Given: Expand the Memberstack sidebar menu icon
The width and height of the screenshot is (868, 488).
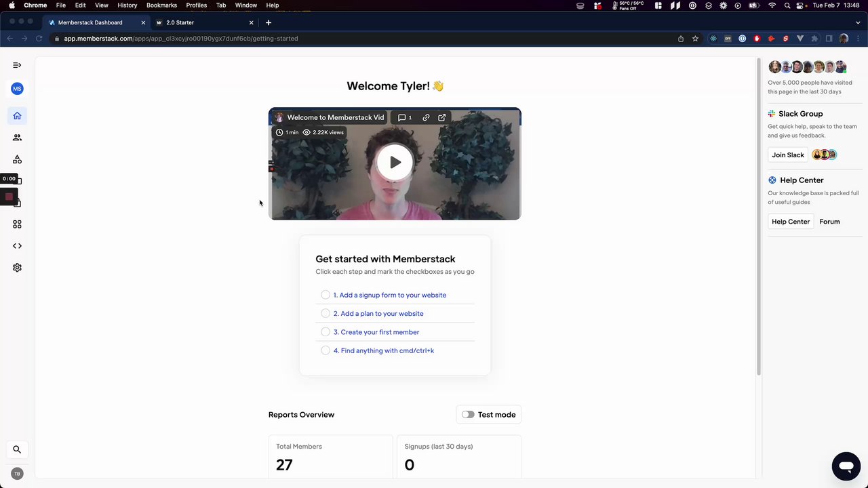Looking at the screenshot, I should pos(17,65).
